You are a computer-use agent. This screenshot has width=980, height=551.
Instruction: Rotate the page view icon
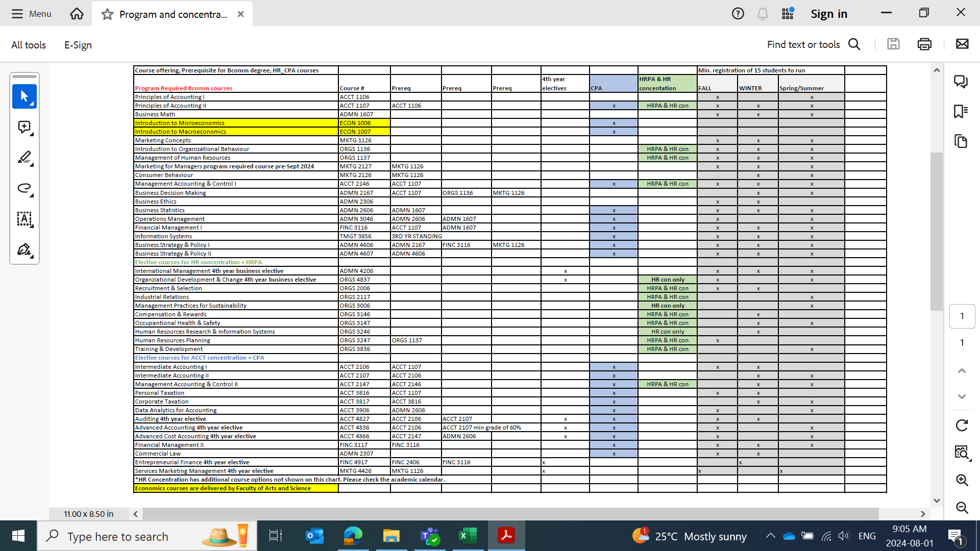[x=962, y=425]
